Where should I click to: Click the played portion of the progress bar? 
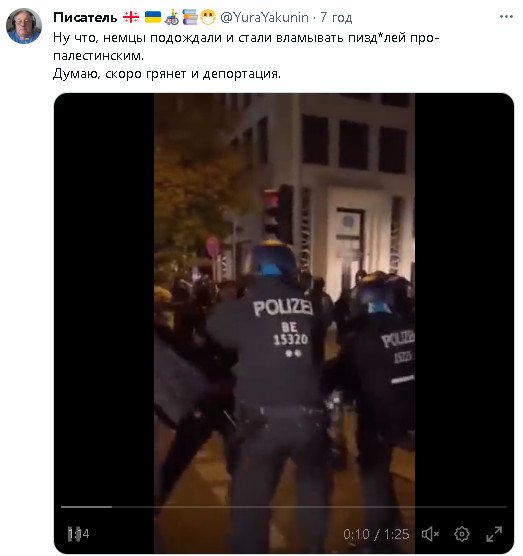87,507
